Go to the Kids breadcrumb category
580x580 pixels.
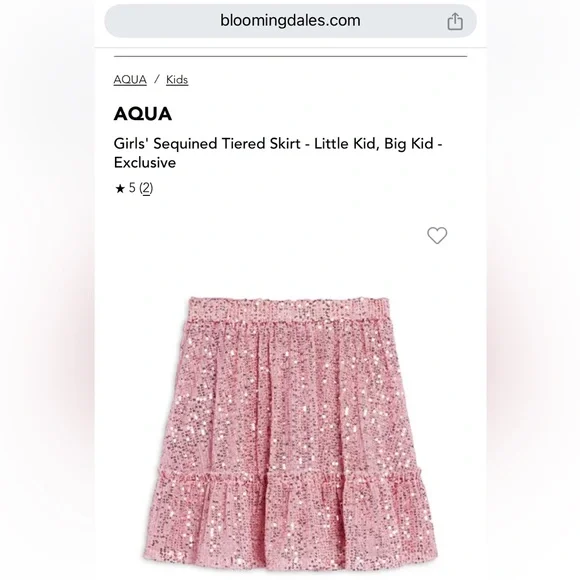(x=177, y=80)
